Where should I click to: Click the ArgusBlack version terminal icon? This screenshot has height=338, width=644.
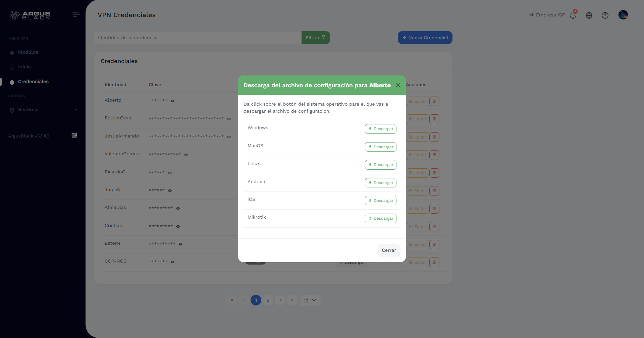[x=74, y=135]
